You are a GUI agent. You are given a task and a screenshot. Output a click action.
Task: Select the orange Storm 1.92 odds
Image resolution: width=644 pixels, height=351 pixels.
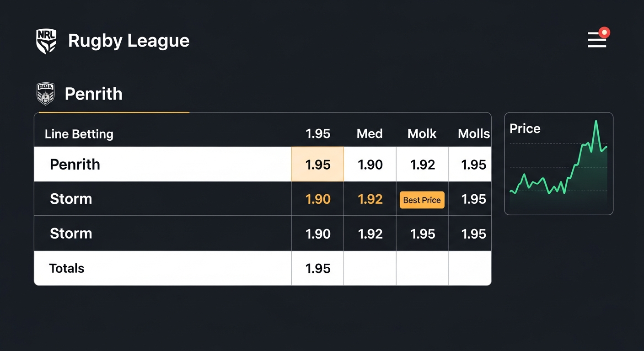point(370,199)
